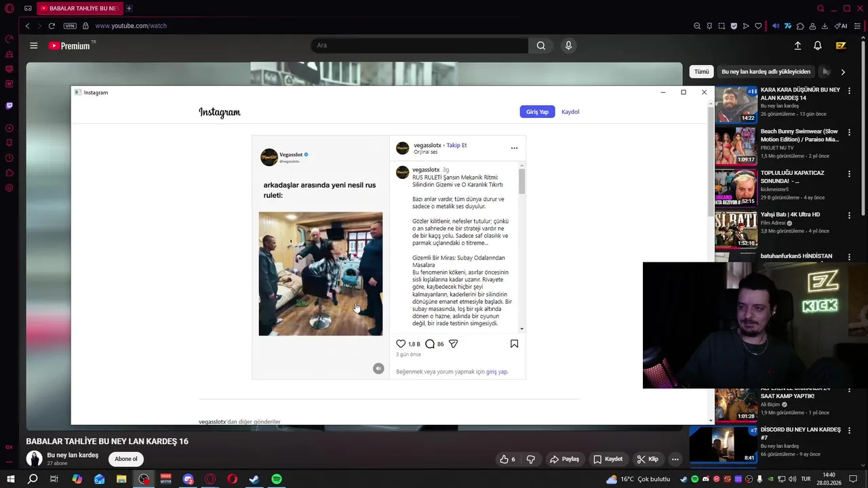The height and width of the screenshot is (488, 868).
Task: Start YouTube voice search microphone
Action: pos(568,45)
